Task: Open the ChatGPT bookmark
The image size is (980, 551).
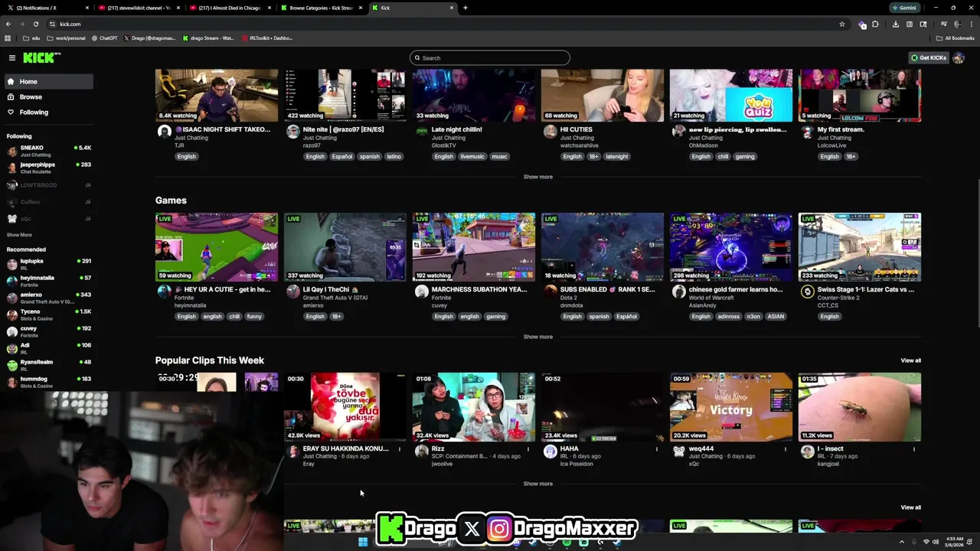Action: [x=104, y=37]
